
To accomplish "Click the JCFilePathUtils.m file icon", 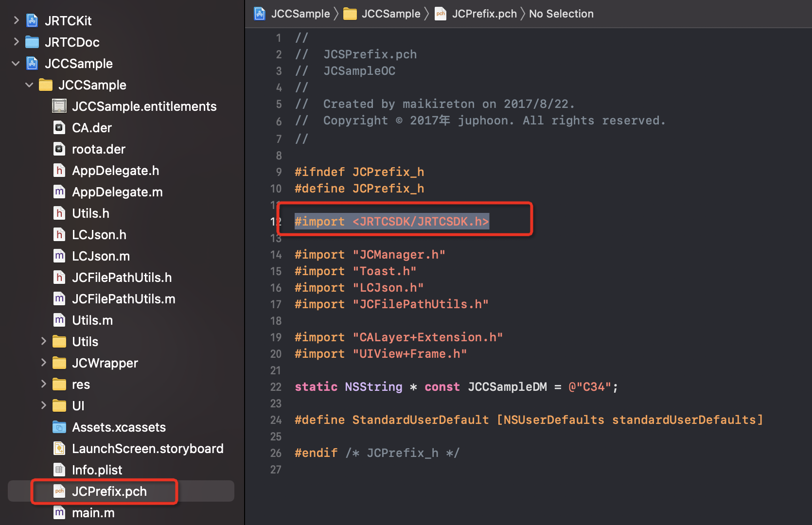I will coord(59,298).
